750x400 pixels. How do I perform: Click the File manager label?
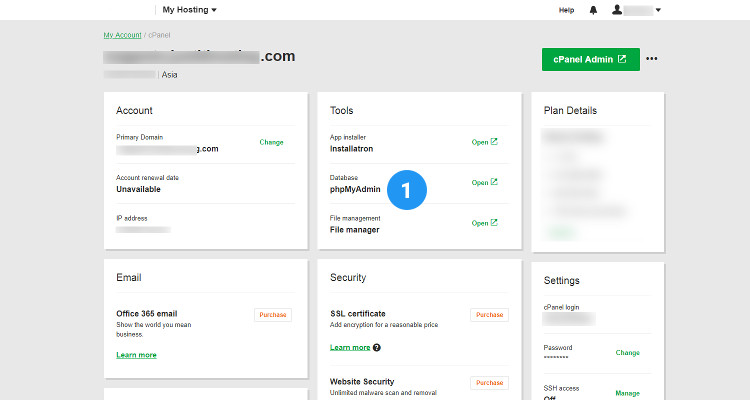pos(354,230)
